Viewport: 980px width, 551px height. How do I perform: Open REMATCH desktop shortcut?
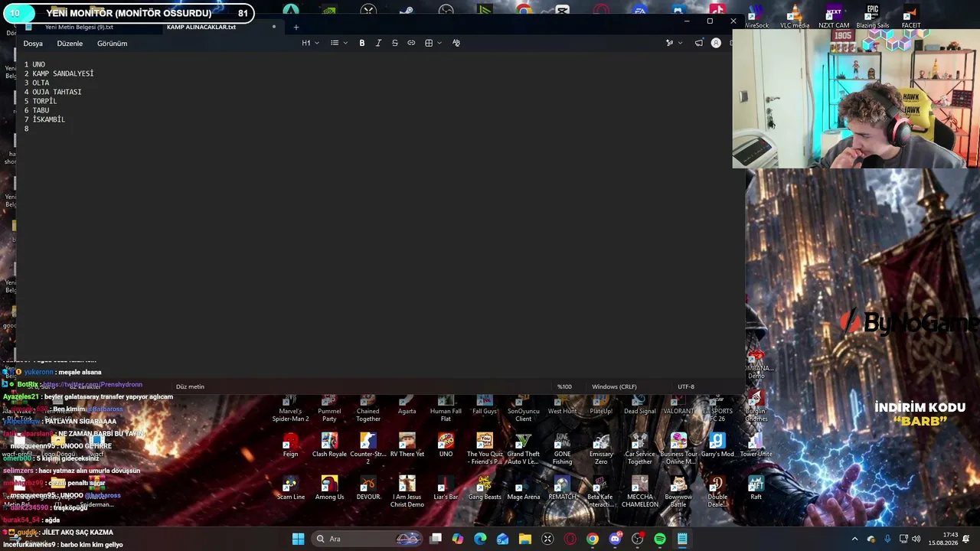[562, 487]
